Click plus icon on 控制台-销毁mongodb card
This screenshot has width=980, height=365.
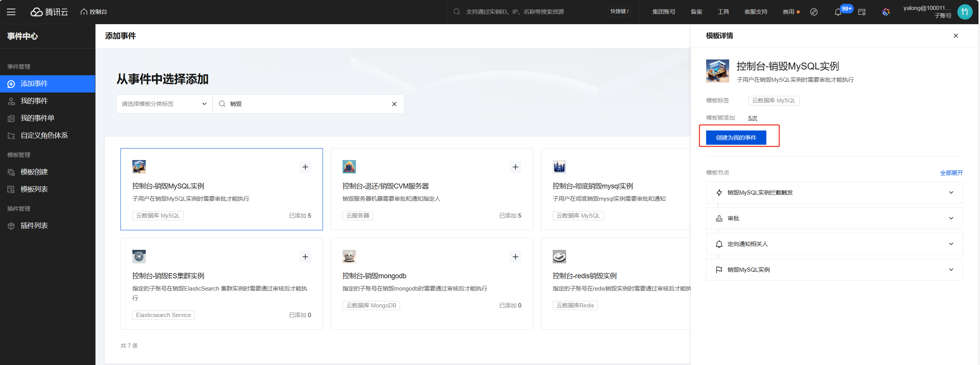(515, 257)
